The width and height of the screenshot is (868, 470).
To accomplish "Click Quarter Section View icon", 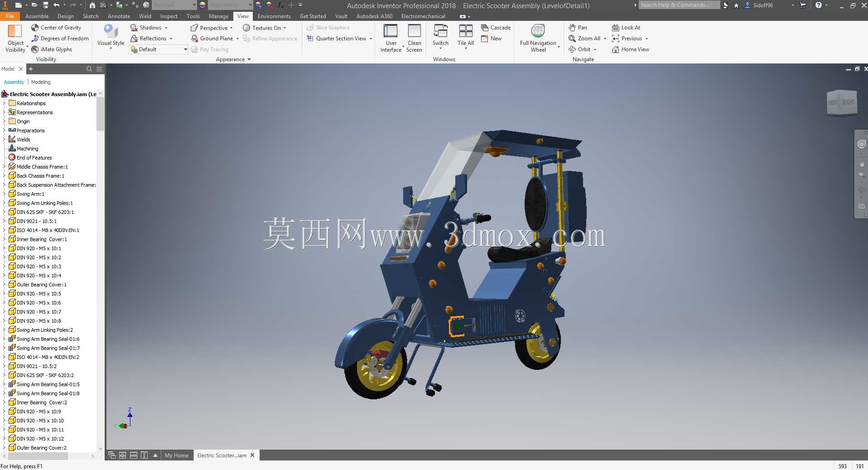I will click(x=310, y=39).
